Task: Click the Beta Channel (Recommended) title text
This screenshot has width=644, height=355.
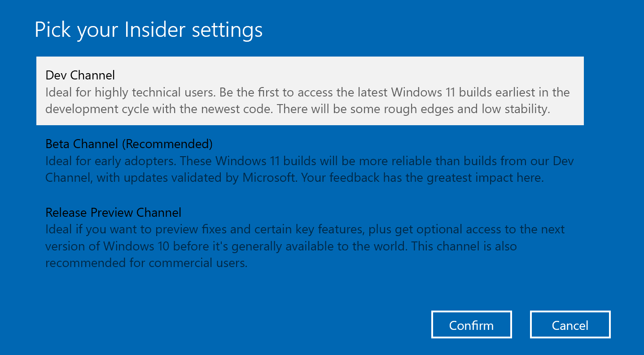Action: click(x=129, y=144)
